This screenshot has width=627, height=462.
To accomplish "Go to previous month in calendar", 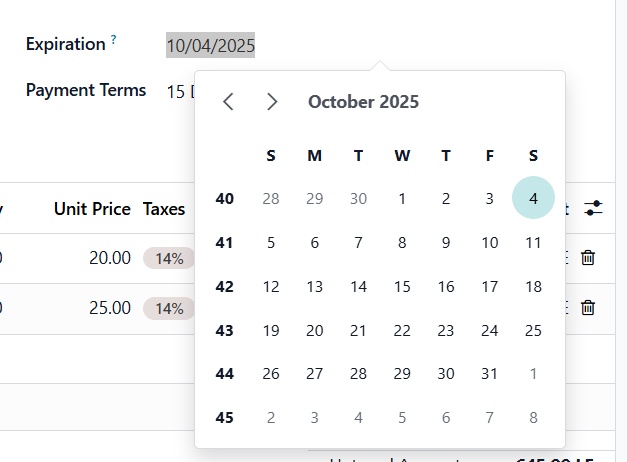I will (x=229, y=102).
